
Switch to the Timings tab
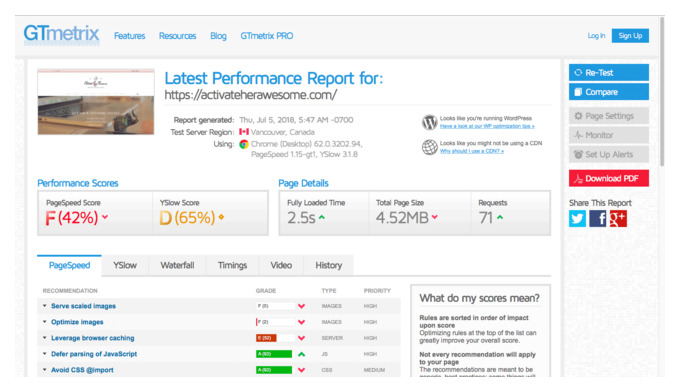point(232,265)
